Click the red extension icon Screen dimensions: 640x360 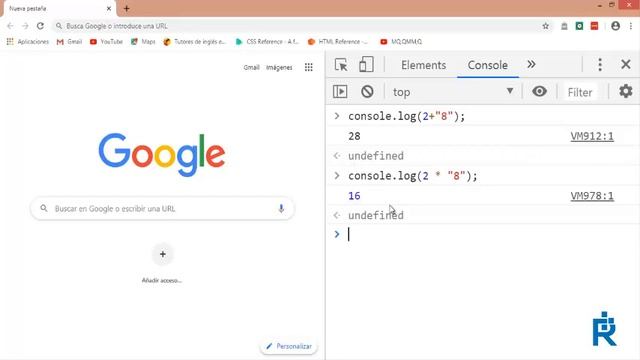594,26
